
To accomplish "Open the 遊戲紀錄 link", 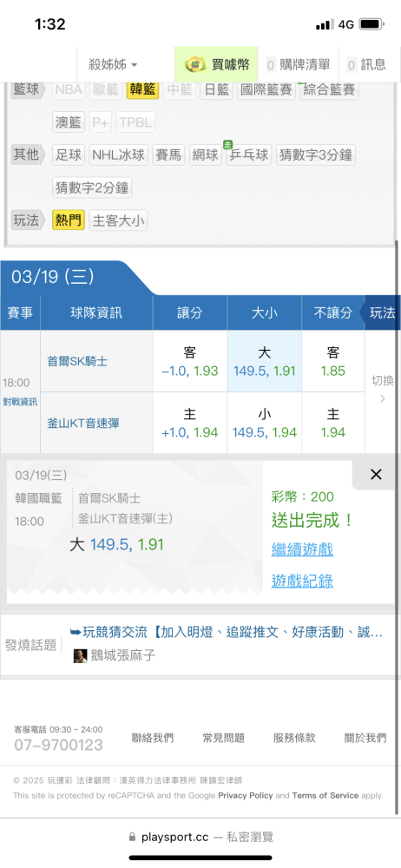I will pyautogui.click(x=302, y=581).
